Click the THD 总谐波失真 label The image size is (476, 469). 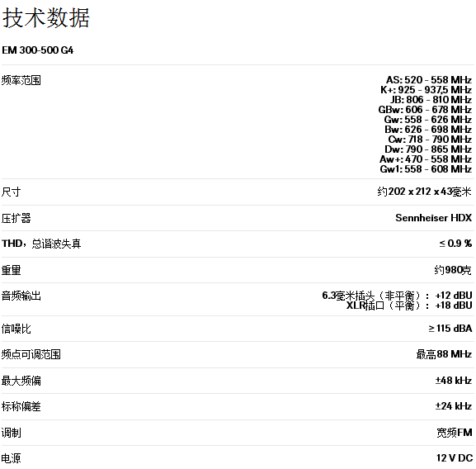(x=41, y=244)
